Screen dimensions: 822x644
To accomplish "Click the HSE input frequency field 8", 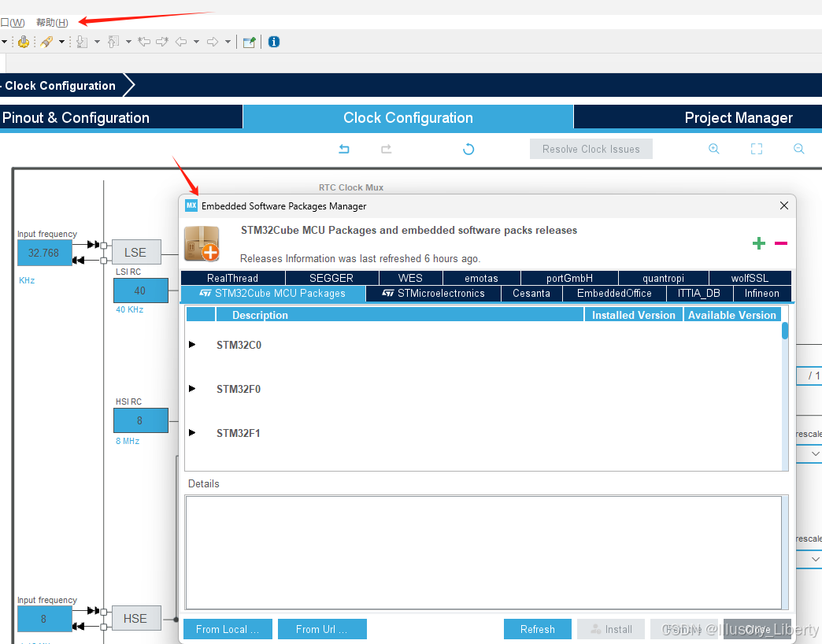I will click(x=45, y=620).
